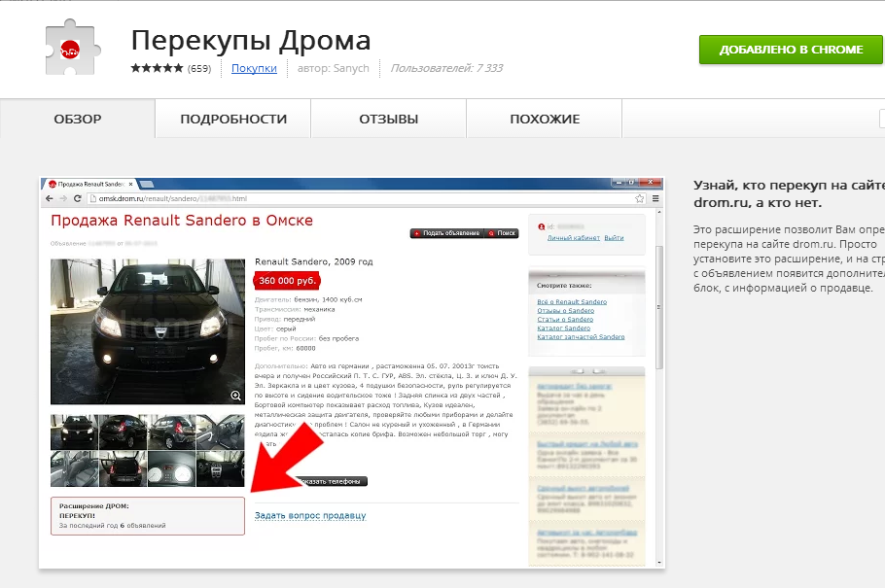This screenshot has height=588, width=885.
Task: Click 'Задать вопрос продавцу' link
Action: (310, 516)
